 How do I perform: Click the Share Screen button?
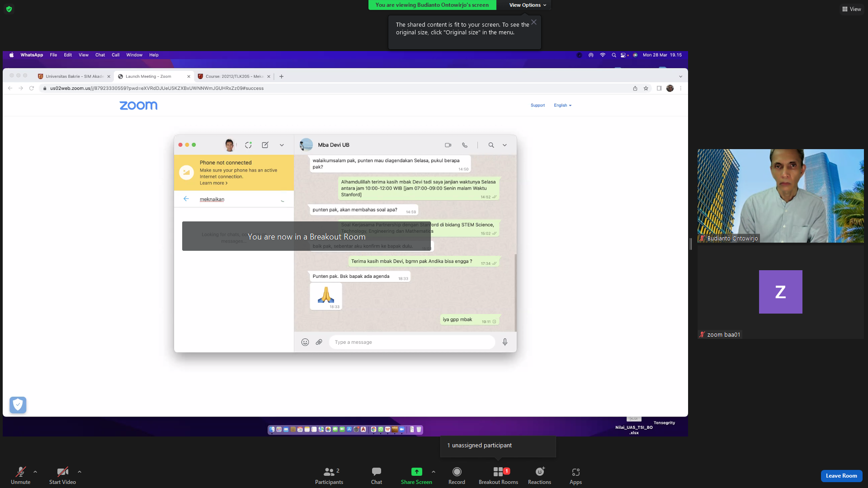(416, 475)
